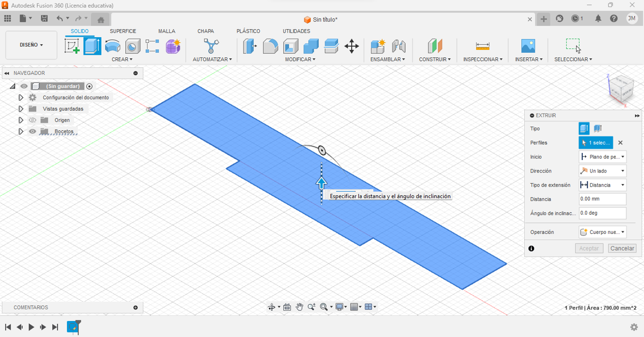The image size is (644, 337).
Task: Select the solid extrude Tipo option
Action: tap(584, 129)
